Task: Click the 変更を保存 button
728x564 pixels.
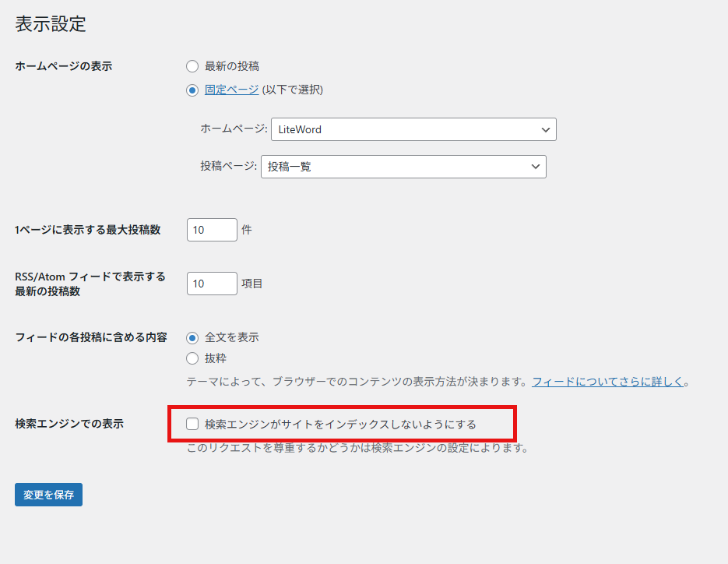Action: tap(49, 495)
